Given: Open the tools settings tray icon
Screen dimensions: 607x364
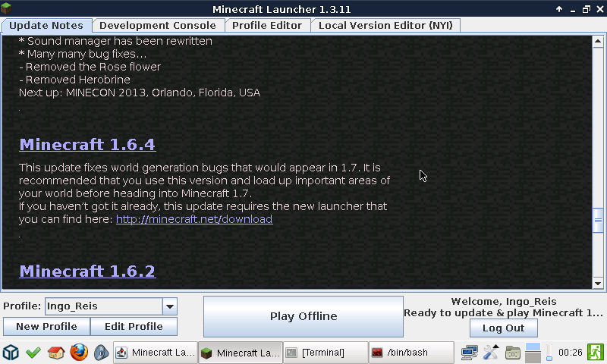Looking at the screenshot, I should click(x=491, y=353).
